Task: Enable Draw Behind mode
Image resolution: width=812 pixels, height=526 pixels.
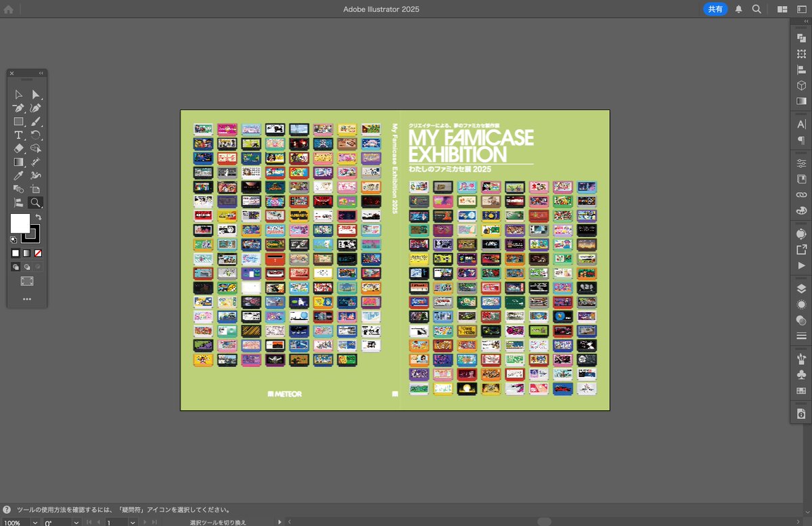Action: 26,267
